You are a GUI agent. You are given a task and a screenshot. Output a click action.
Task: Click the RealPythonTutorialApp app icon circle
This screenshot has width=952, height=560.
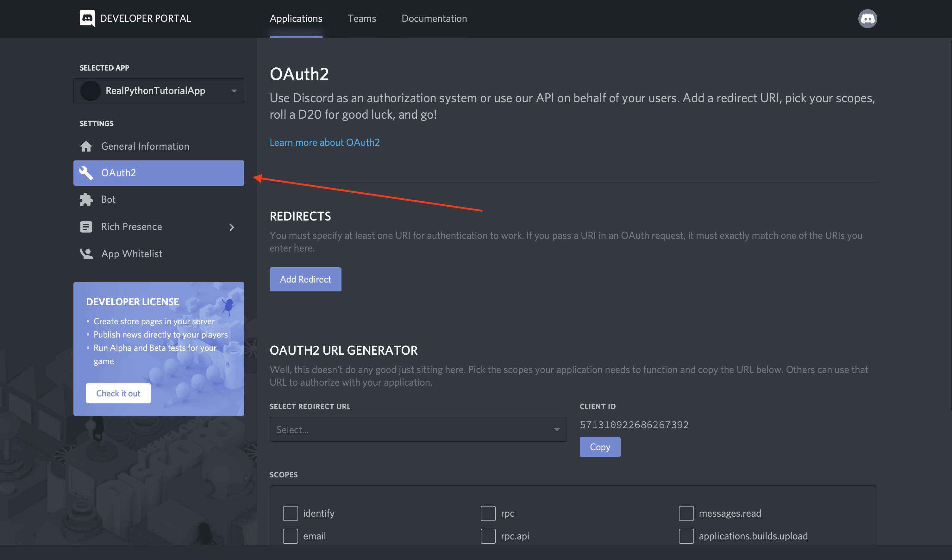point(90,90)
